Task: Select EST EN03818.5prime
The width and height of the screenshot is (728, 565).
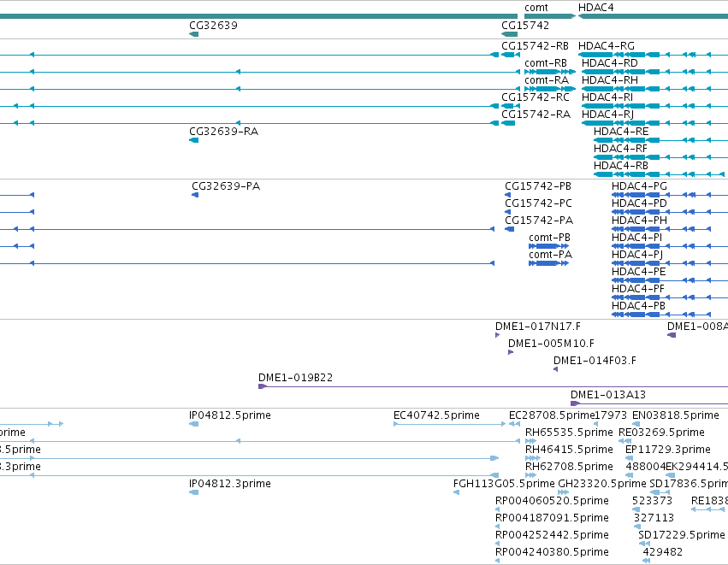Action: [x=676, y=416]
